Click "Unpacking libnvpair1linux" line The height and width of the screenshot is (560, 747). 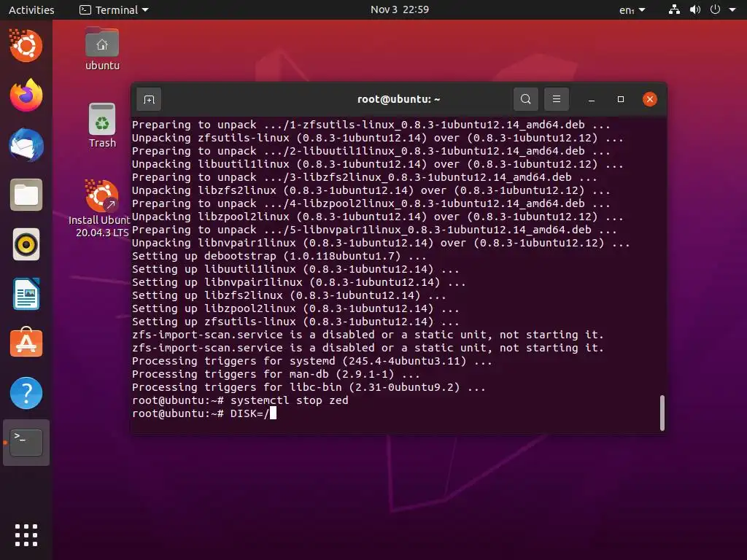(381, 244)
